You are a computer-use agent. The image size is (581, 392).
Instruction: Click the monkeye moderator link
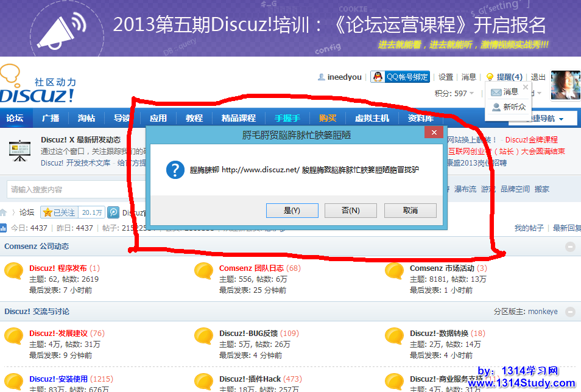point(543,312)
